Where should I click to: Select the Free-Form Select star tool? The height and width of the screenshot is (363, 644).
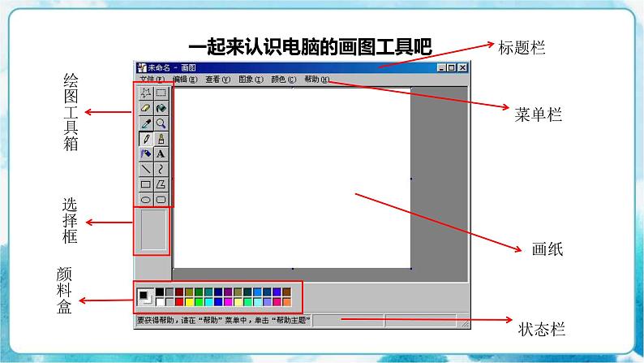point(146,93)
